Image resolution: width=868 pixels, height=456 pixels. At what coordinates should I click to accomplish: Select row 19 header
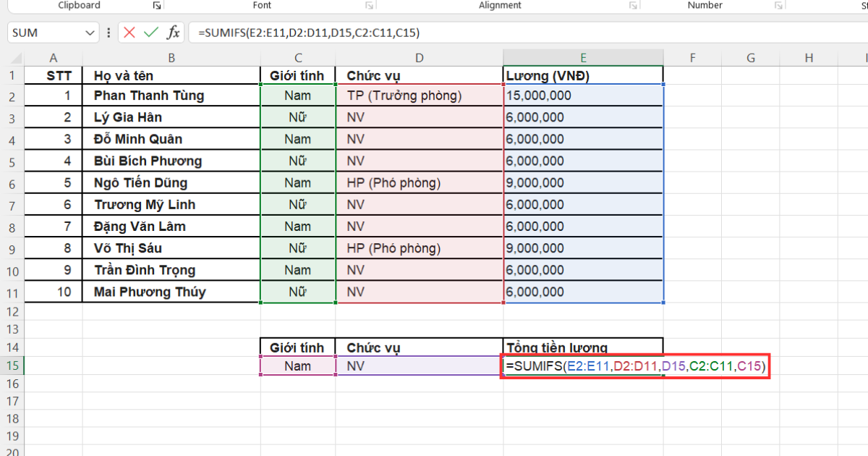pyautogui.click(x=12, y=436)
